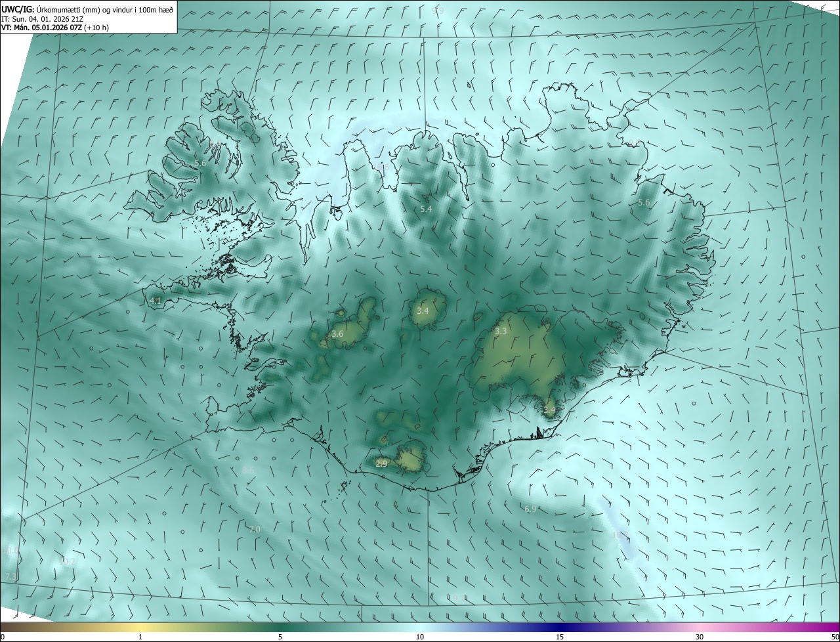Select the "IT: Sun. 04. 01. 2026 21Z" line
This screenshot has height=642, width=840.
coord(43,19)
